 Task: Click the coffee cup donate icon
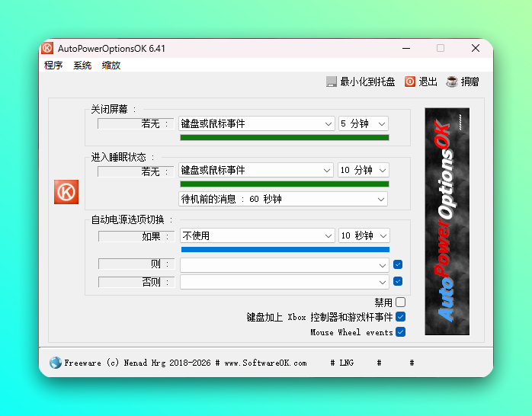[452, 82]
